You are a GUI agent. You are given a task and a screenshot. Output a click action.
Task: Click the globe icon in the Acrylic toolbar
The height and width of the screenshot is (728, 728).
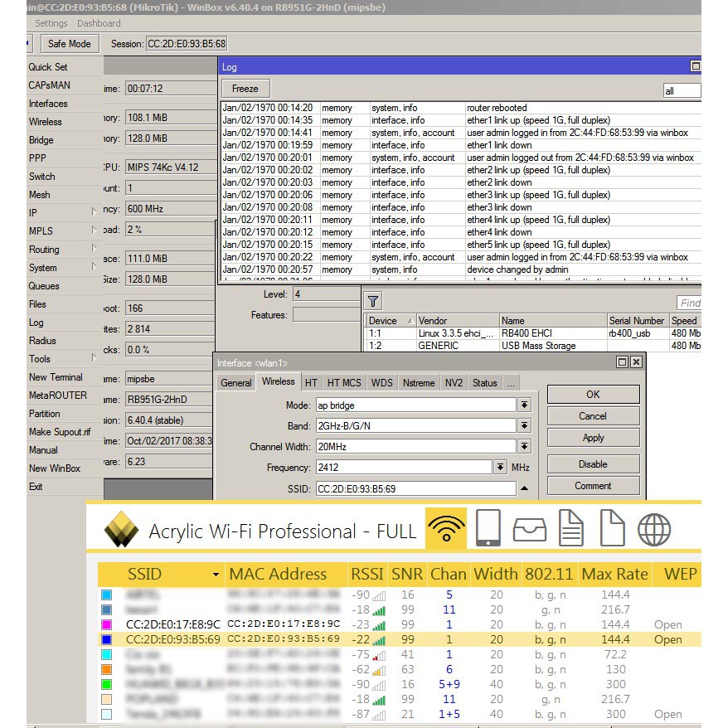pos(654,528)
